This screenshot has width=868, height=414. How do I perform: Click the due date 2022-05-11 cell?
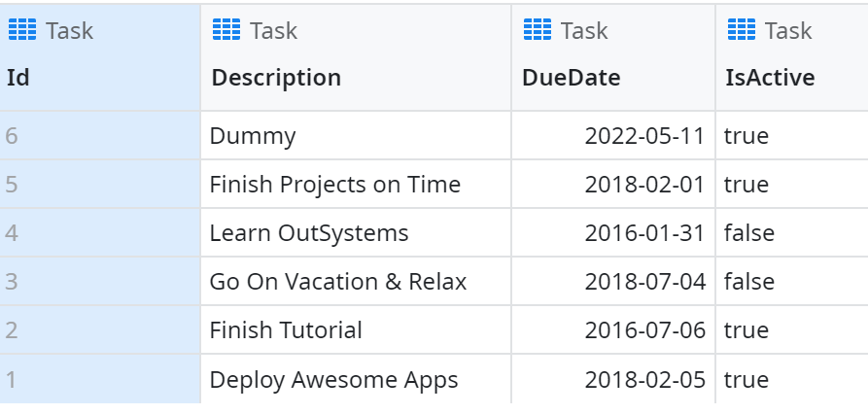643,136
